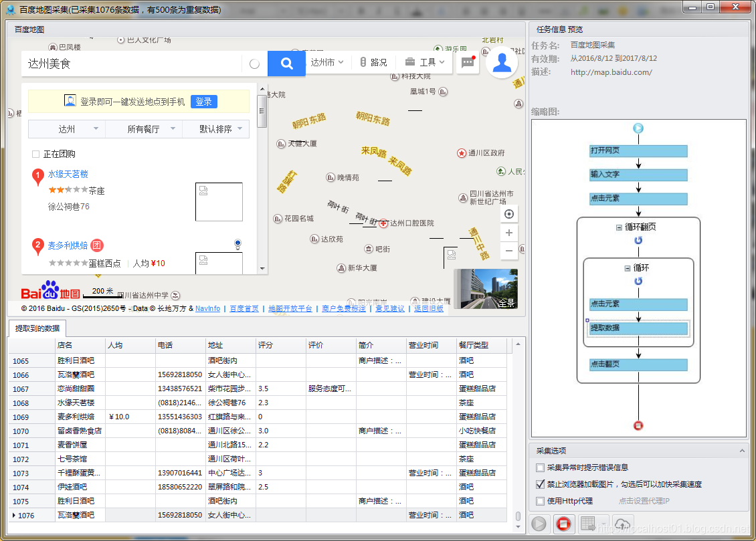Image resolution: width=756 pixels, height=541 pixels.
Task: Toggle the 正在团购 checkbox
Action: [x=35, y=154]
